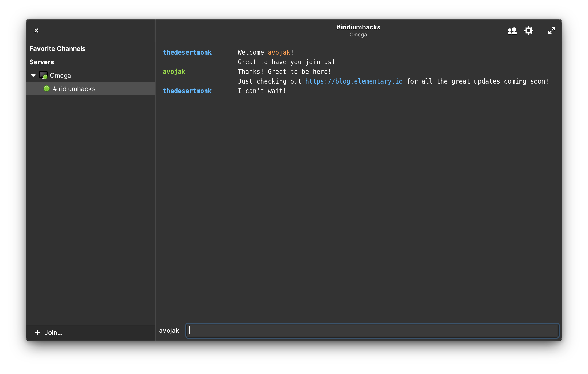Collapse the Omega server tree

(33, 76)
